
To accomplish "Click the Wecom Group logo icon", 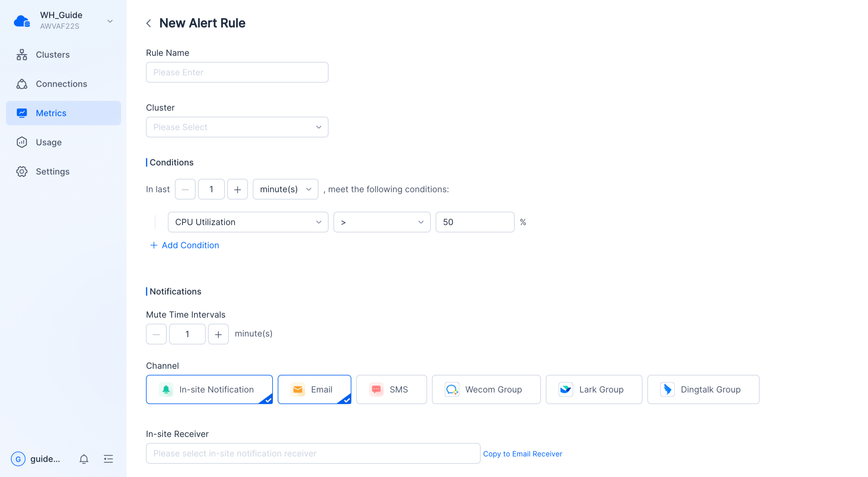I will coord(452,389).
